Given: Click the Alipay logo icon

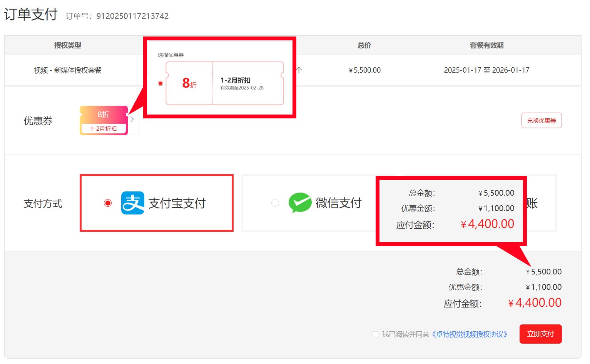Looking at the screenshot, I should click(x=133, y=203).
